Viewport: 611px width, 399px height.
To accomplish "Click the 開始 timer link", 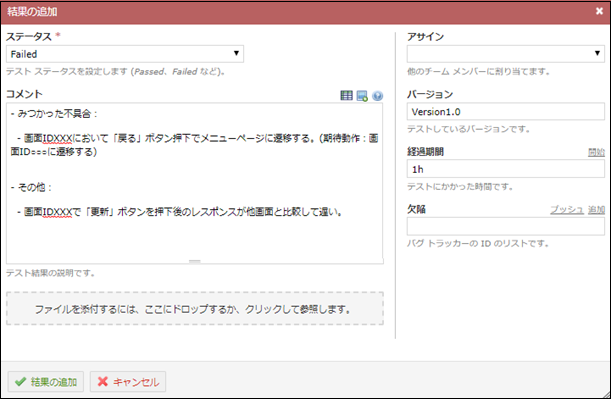I will [596, 152].
